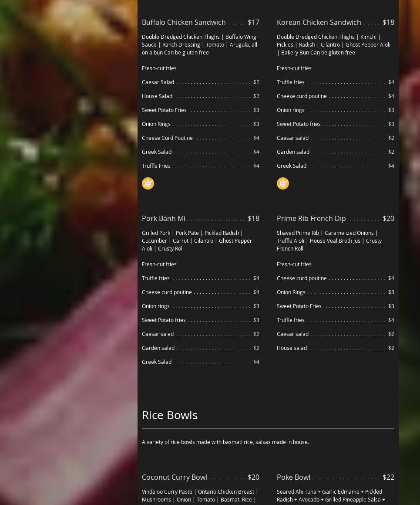Choose Garden salad under Korean Chicken Sandwich
Image resolution: width=420 pixels, height=505 pixels.
293,152
